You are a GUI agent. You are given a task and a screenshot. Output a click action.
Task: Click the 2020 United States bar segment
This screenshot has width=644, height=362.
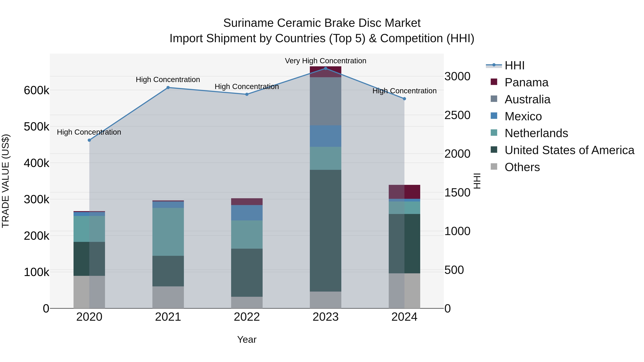click(x=89, y=259)
